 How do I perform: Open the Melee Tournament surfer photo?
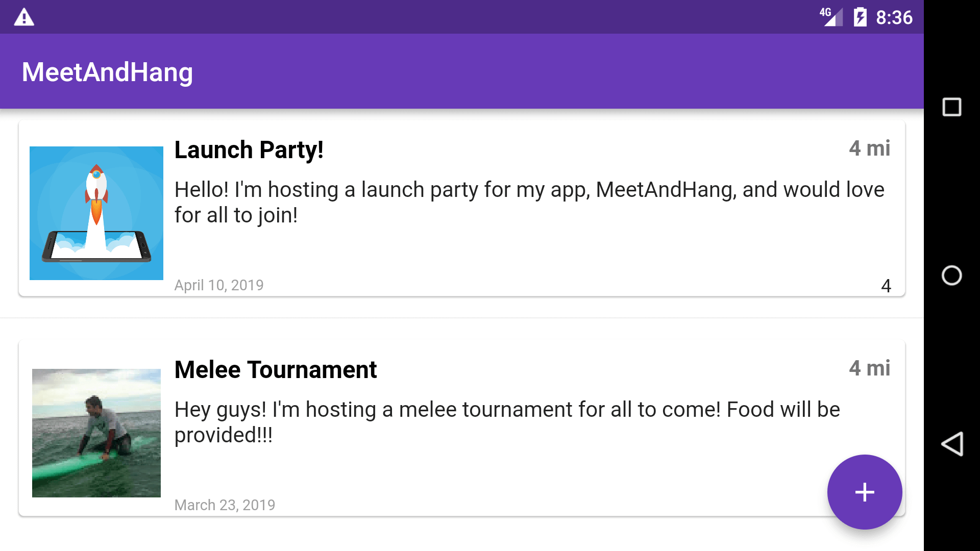click(x=96, y=433)
